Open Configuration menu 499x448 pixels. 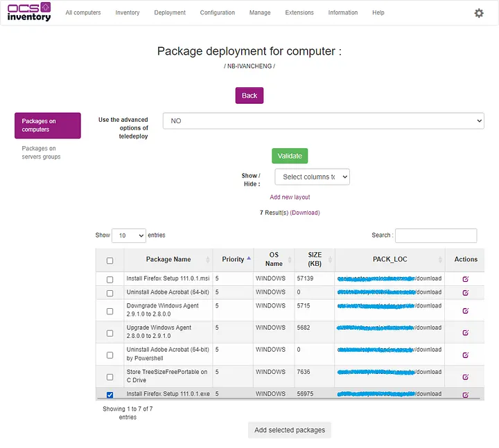click(218, 12)
